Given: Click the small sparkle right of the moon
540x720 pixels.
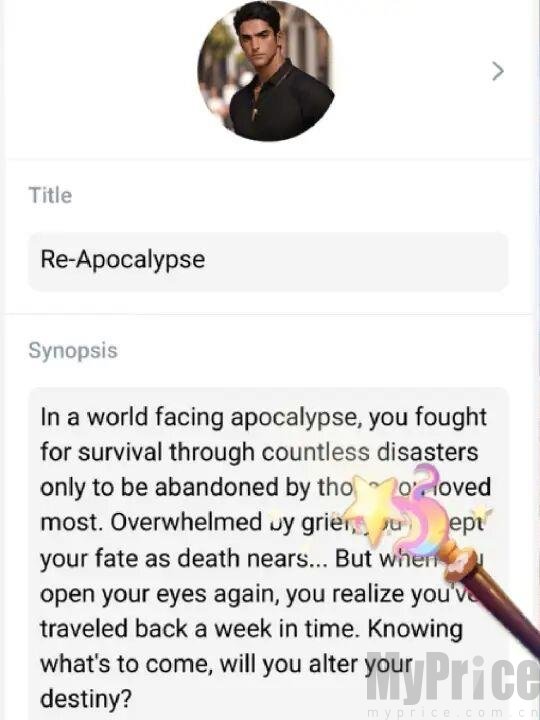Looking at the screenshot, I should pos(482,511).
